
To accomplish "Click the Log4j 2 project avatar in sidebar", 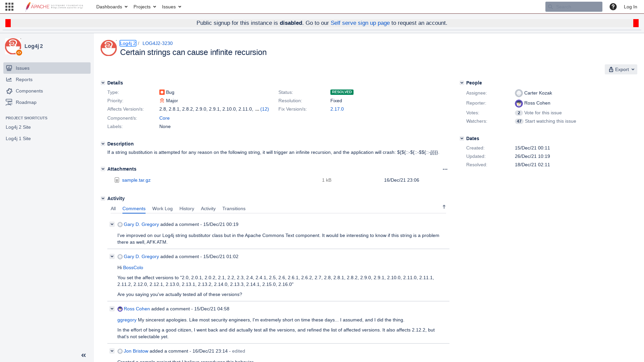I will click(13, 46).
